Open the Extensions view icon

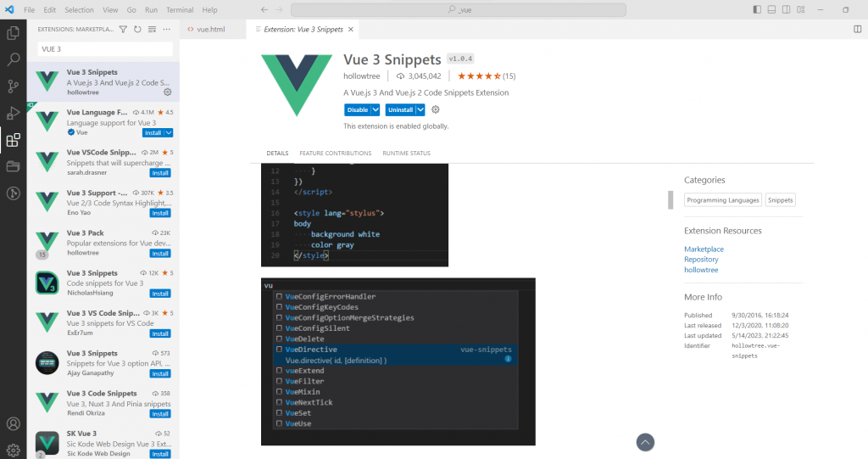(x=13, y=140)
